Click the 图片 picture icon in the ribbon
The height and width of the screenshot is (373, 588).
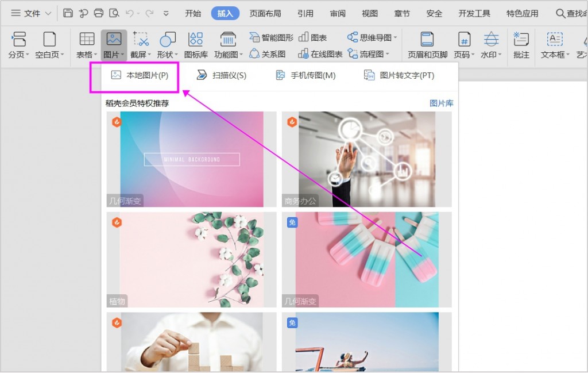click(114, 39)
